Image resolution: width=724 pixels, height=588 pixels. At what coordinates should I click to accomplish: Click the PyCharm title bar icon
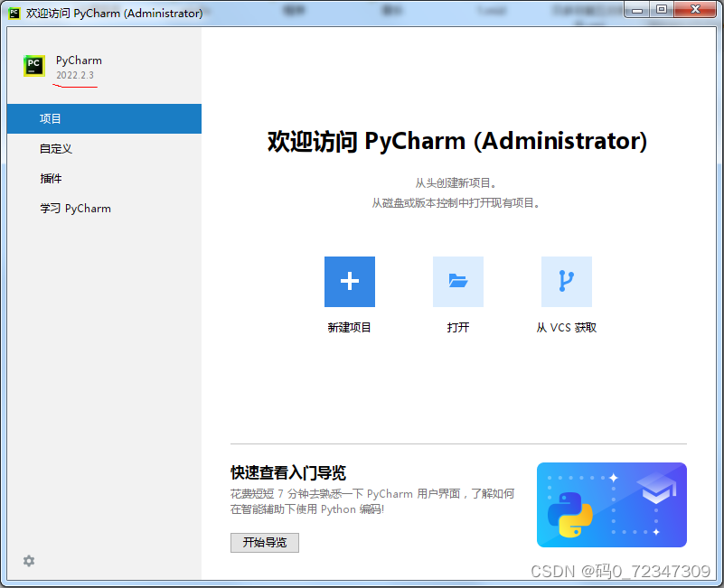tap(14, 13)
